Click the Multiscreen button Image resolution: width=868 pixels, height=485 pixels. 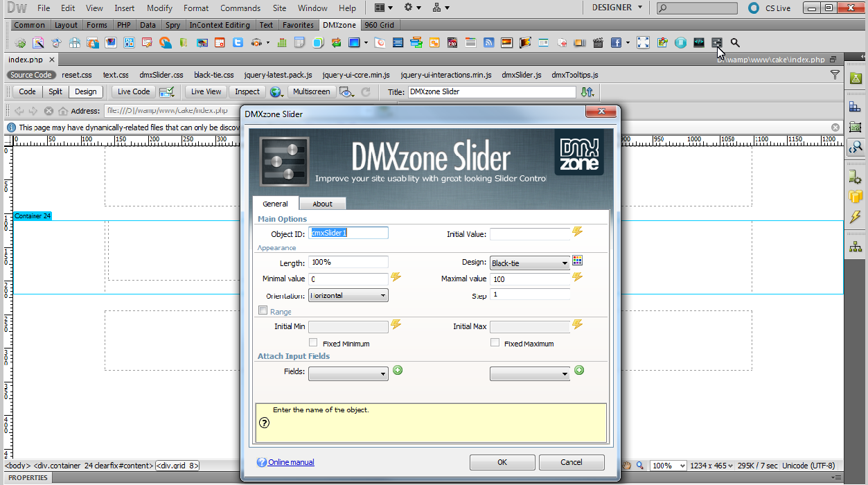(312, 91)
